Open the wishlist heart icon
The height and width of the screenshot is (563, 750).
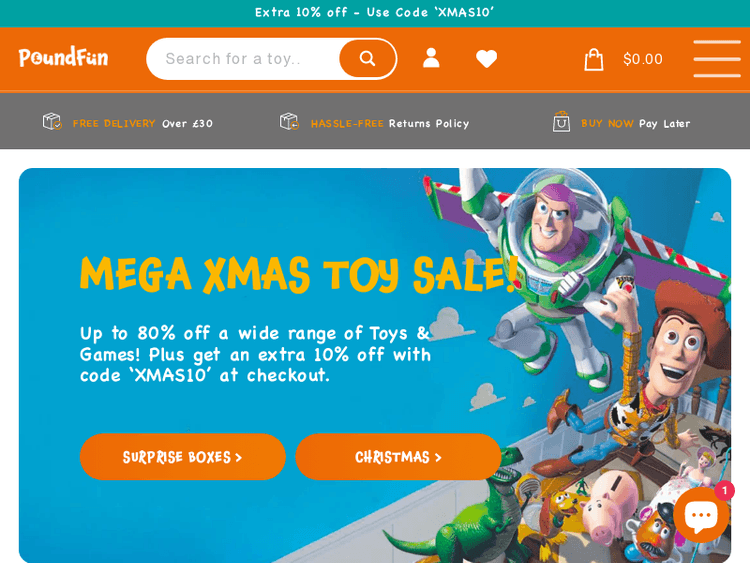(x=486, y=59)
